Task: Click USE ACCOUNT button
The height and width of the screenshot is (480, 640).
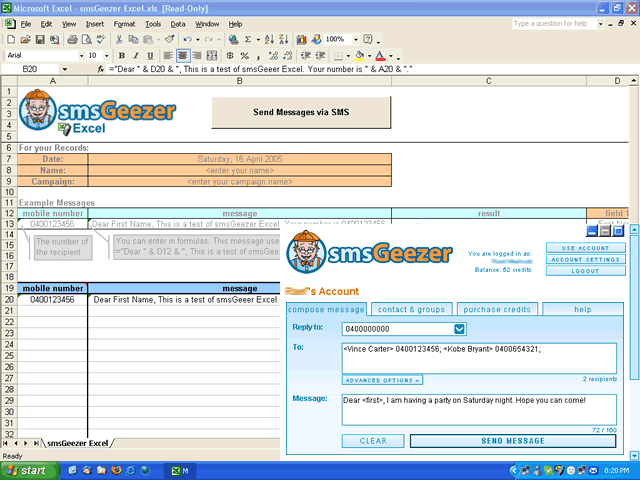Action: pos(585,248)
